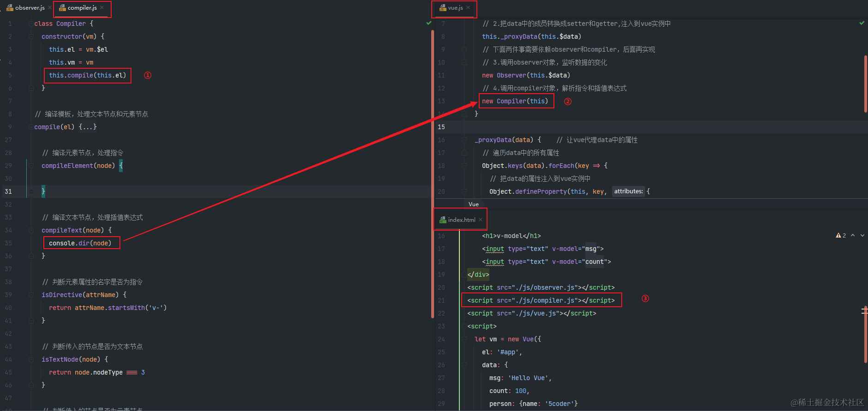Click the index.html file type icon

(443, 220)
